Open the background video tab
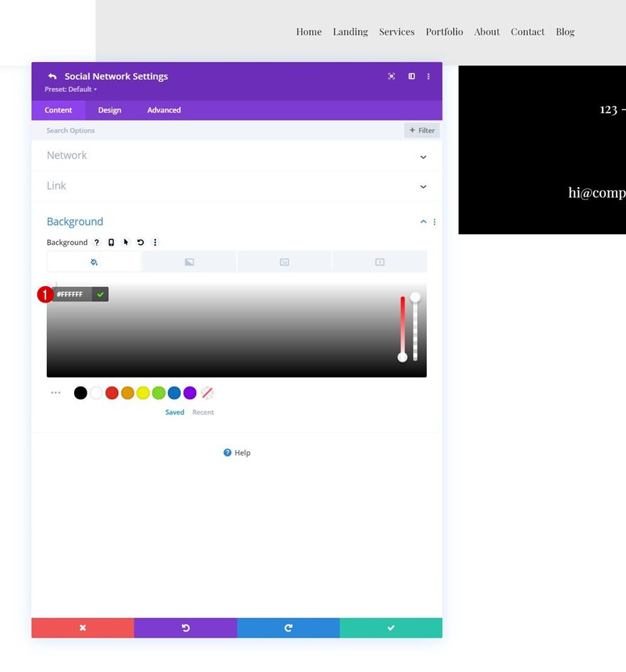Viewport: 626px width, 672px height. [x=379, y=261]
